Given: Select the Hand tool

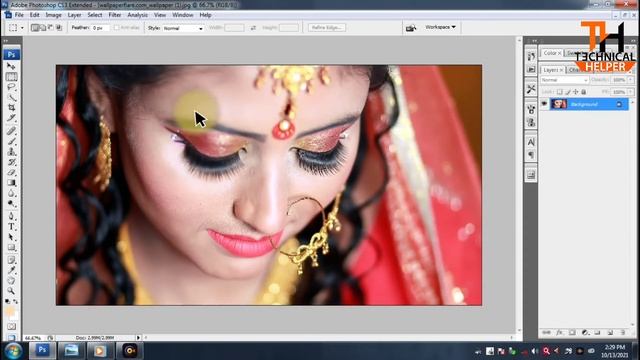Looking at the screenshot, I should coord(11,280).
